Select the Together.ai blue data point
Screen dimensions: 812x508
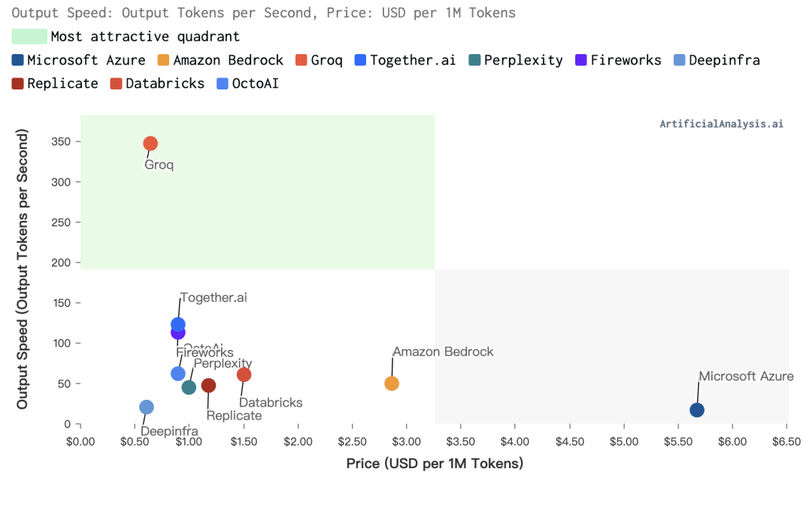pos(178,324)
